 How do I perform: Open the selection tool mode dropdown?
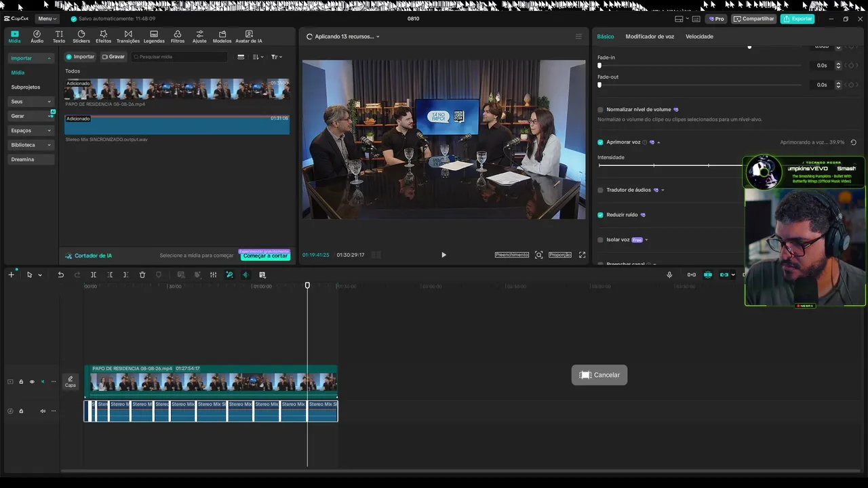[x=40, y=275]
